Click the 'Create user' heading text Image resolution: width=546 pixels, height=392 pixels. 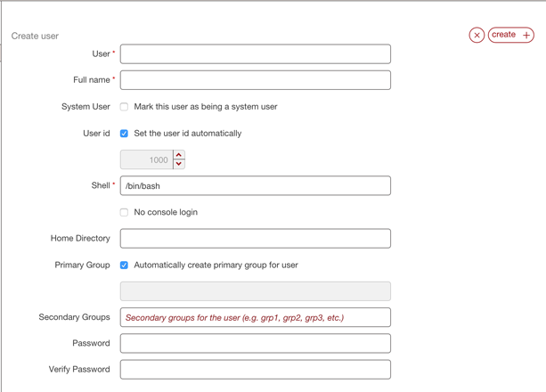coord(35,36)
